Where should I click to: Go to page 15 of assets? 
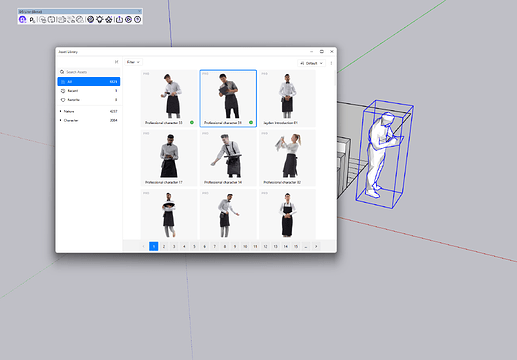coord(296,246)
